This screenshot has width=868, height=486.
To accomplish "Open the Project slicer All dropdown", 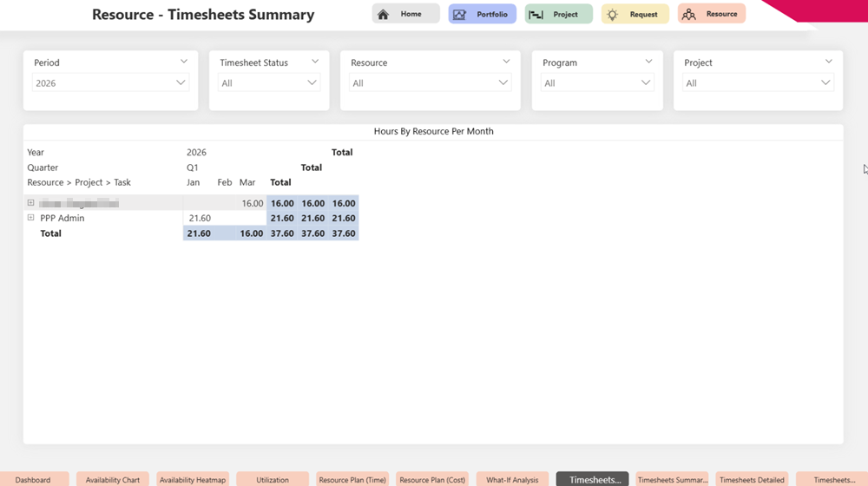I will tap(758, 83).
